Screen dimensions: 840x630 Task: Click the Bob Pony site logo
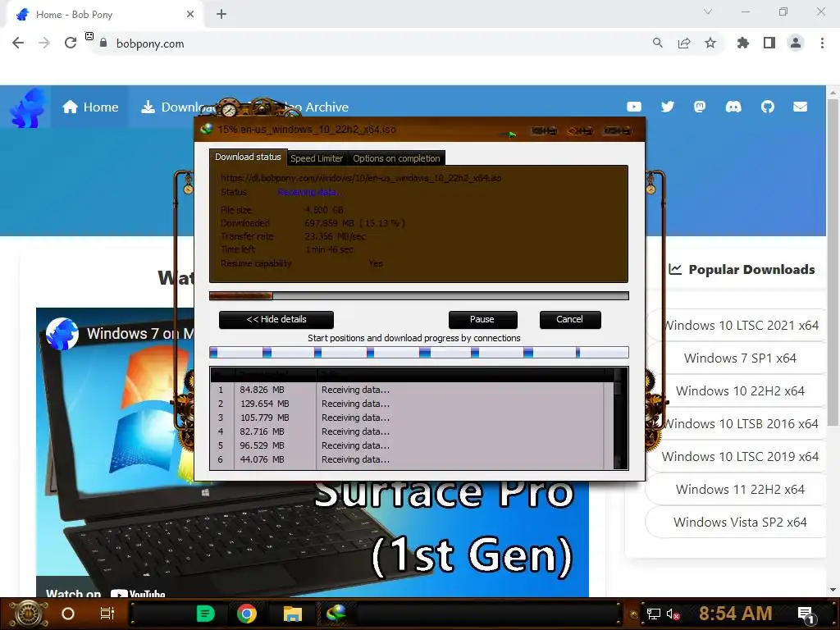tap(28, 107)
